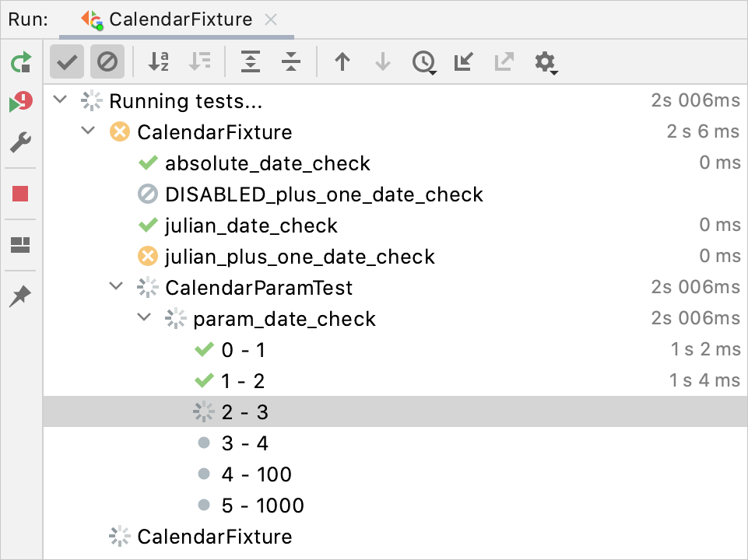Open run configuration wrench settings
The width and height of the screenshot is (748, 560).
click(20, 142)
